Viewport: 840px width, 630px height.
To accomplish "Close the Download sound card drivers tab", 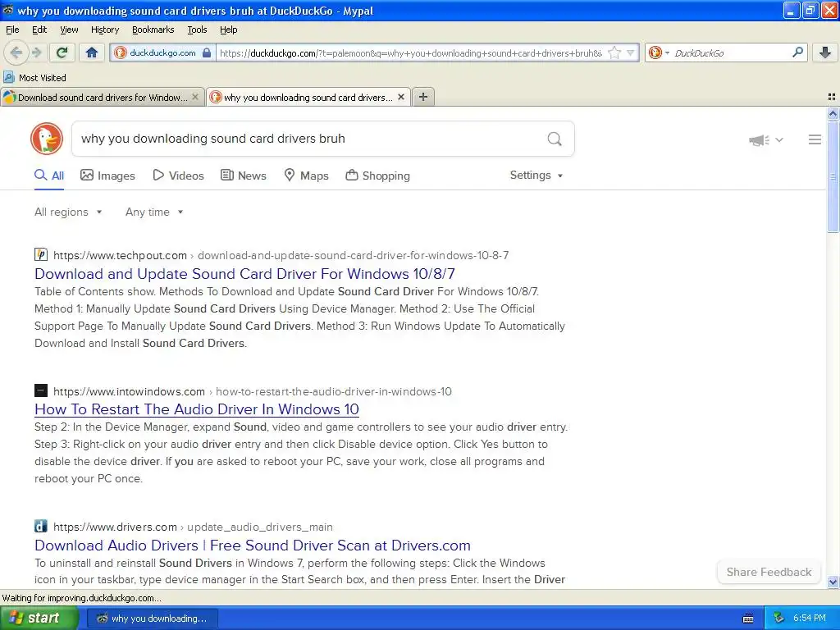I will [x=195, y=97].
